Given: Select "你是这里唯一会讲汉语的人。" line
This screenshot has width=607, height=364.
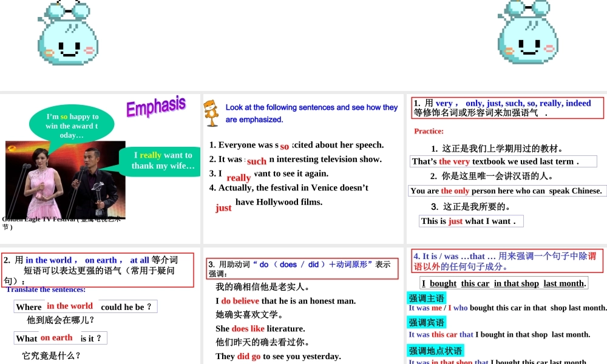Looking at the screenshot, I should point(492,177).
